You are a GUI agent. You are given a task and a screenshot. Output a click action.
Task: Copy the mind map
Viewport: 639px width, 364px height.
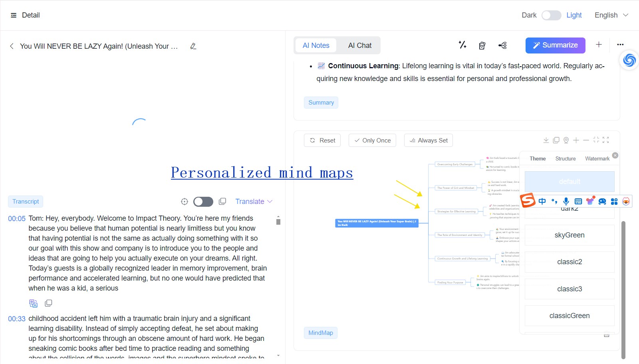click(556, 140)
